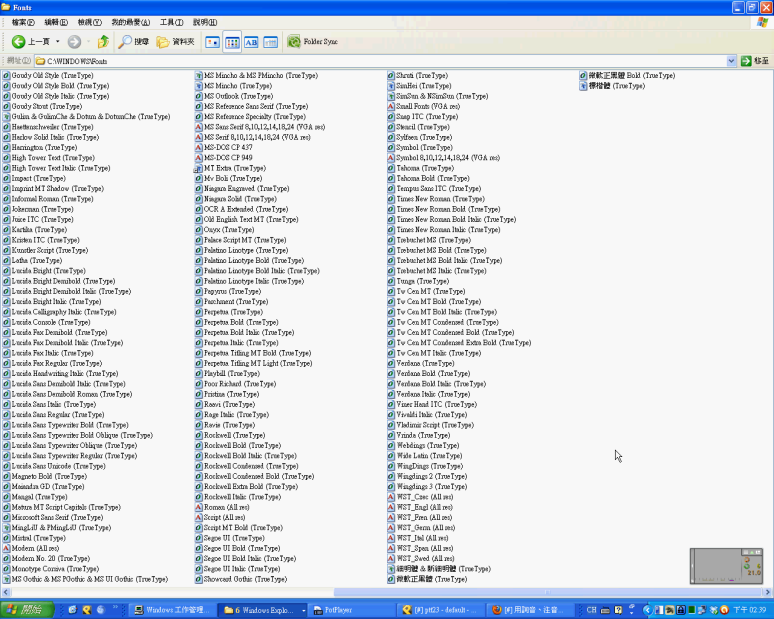774x619 pixels.
Task: Switch to Large Icons view
Action: point(212,42)
